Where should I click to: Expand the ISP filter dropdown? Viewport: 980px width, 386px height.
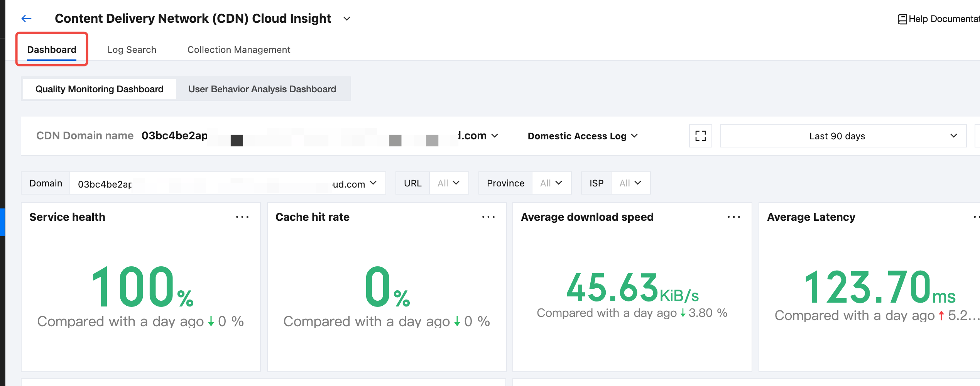tap(630, 183)
